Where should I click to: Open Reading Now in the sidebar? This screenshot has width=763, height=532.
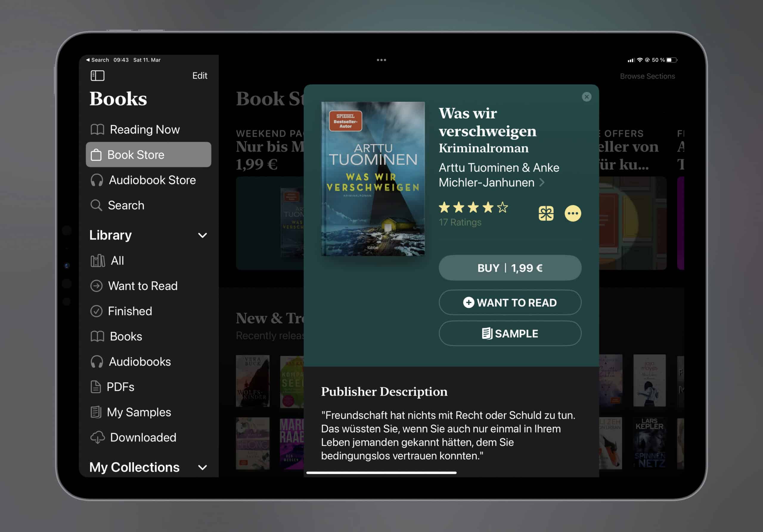[x=148, y=130]
